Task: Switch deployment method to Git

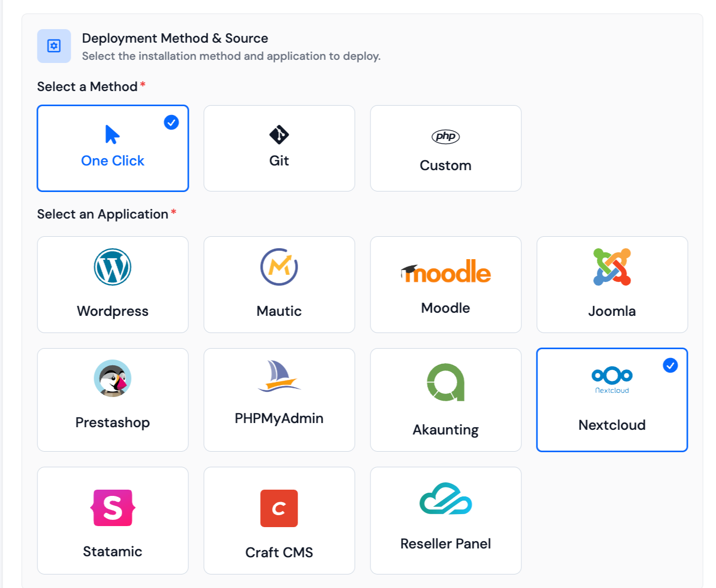Action: tap(279, 148)
